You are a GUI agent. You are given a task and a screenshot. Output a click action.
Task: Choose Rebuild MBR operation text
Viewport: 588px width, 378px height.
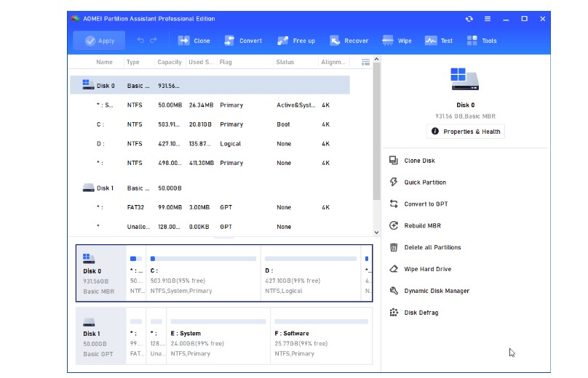(x=423, y=226)
